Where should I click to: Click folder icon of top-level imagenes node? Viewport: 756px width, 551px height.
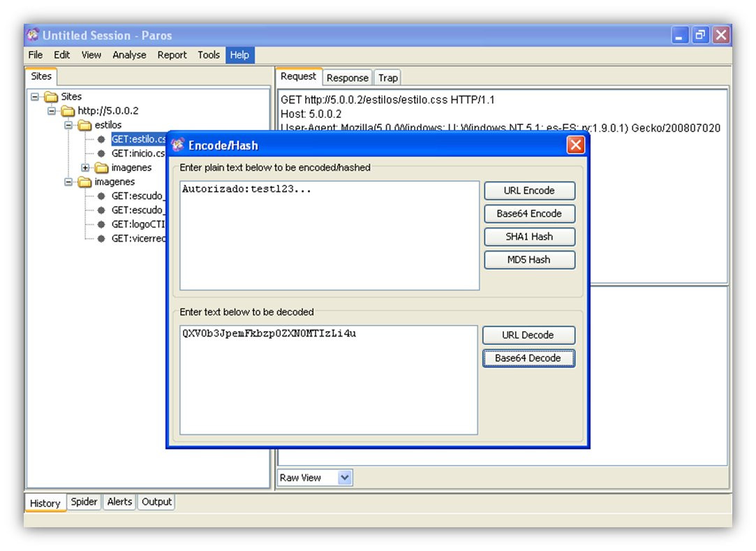85,182
